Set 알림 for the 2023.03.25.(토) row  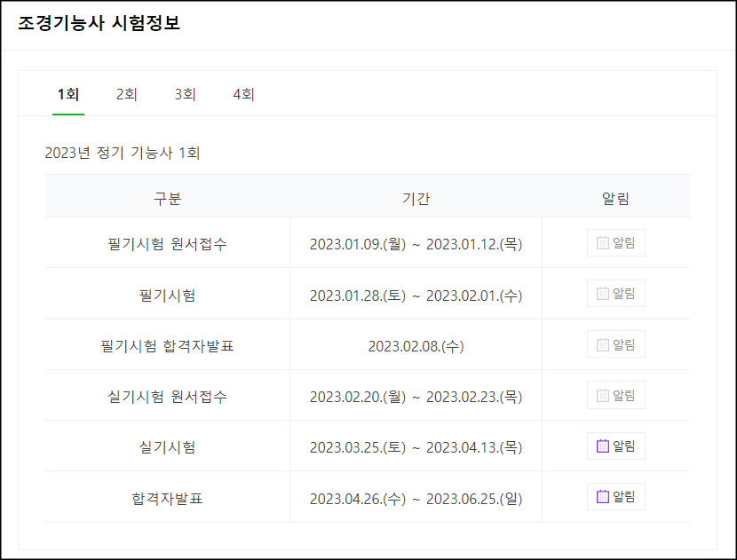tap(615, 446)
